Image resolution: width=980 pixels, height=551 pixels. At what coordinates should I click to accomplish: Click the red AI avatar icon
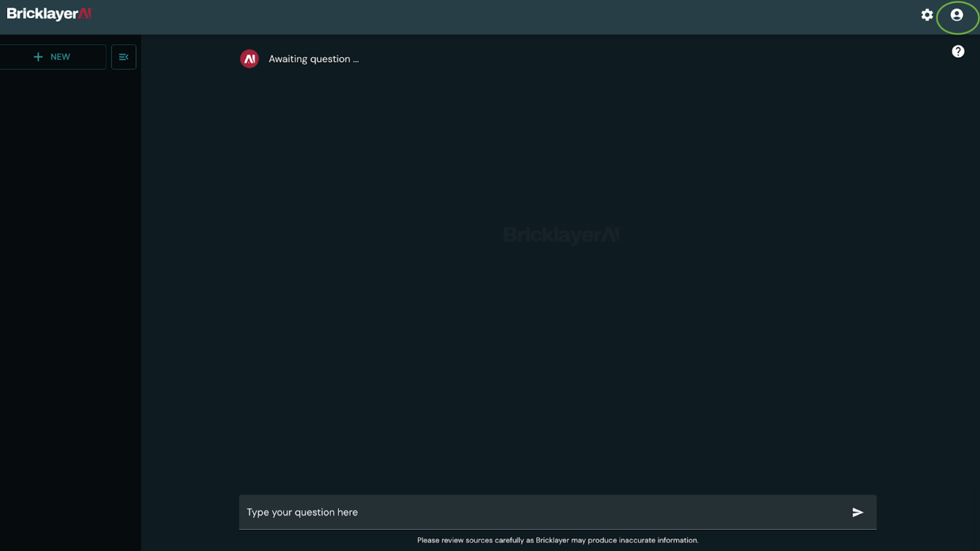point(249,59)
